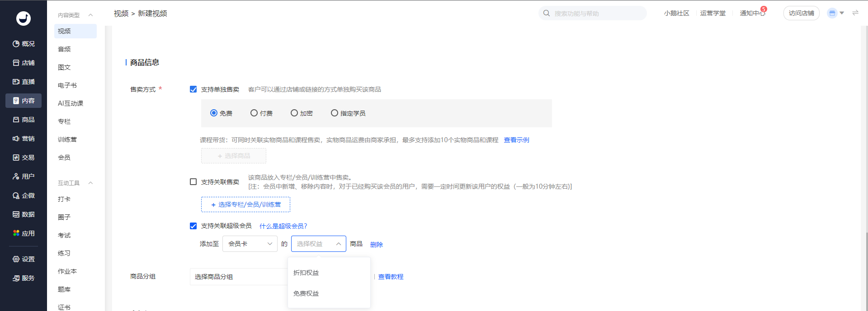This screenshot has width=868, height=311.
Task: Click the Marketing (营销) megaphone icon
Action: point(16,139)
